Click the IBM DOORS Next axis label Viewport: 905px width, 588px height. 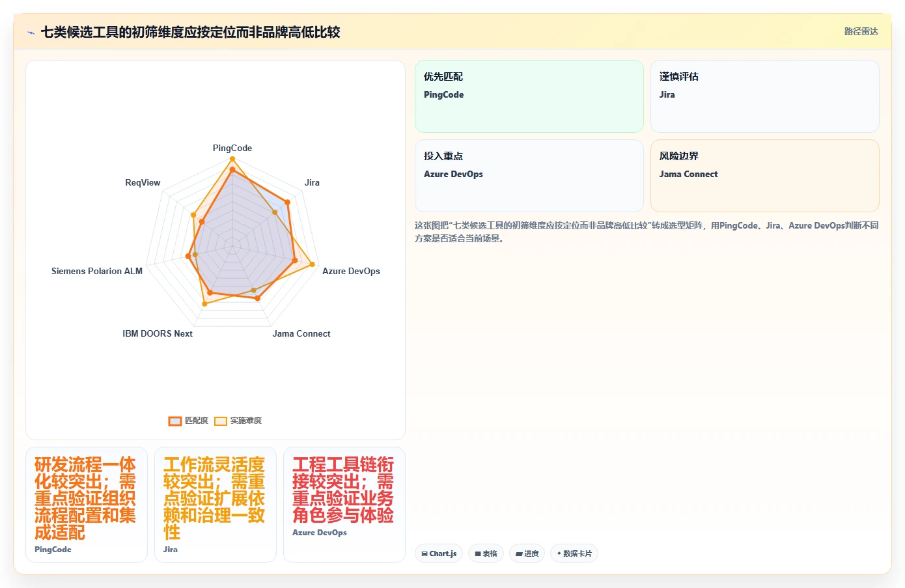[158, 333]
